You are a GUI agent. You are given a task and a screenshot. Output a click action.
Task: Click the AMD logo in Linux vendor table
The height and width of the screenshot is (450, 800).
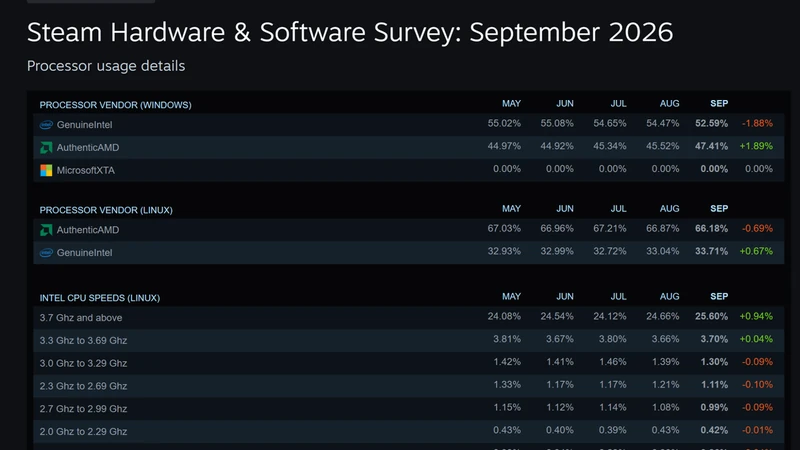click(x=46, y=230)
